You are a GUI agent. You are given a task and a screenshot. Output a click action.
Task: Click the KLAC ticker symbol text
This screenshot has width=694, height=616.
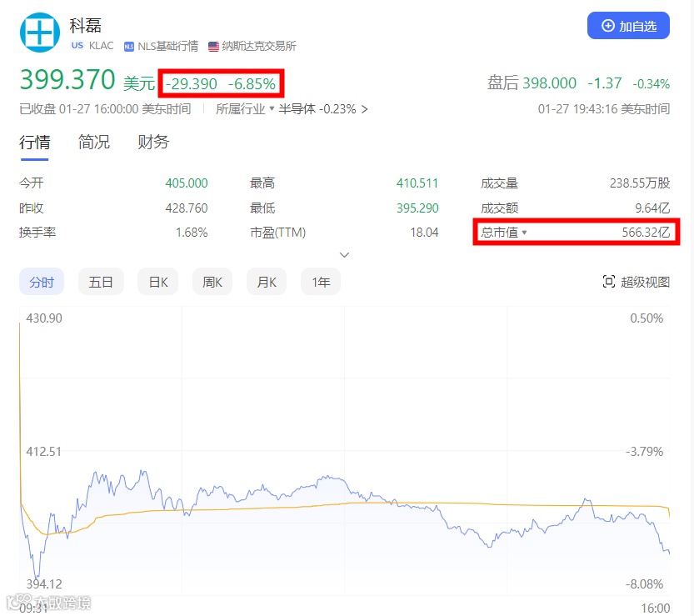[x=101, y=46]
